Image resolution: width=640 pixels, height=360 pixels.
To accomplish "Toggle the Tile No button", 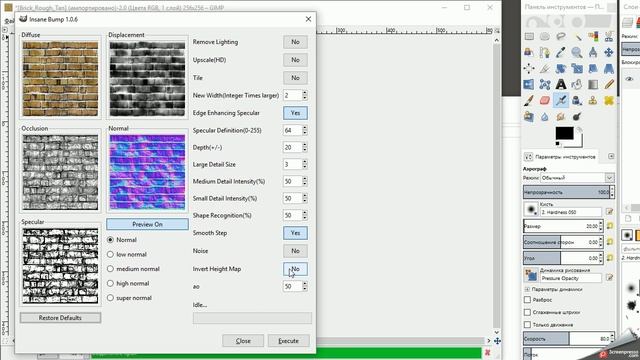I will coord(295,78).
